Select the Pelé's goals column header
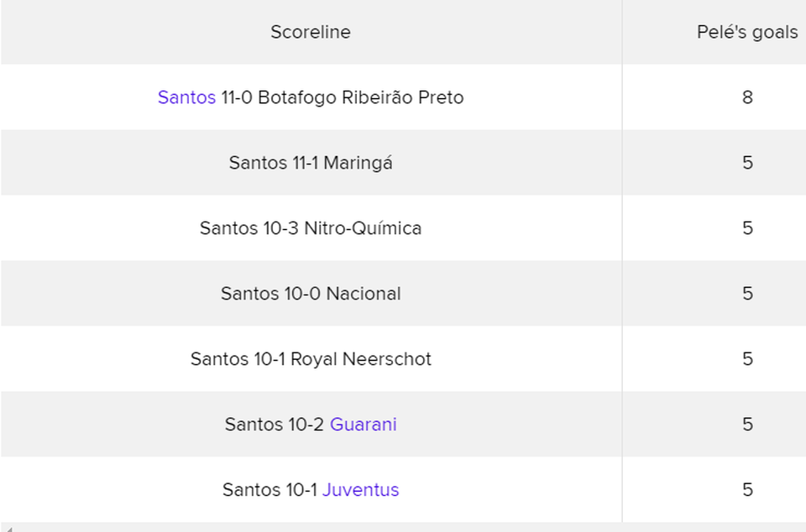Image resolution: width=806 pixels, height=532 pixels. coord(747,32)
